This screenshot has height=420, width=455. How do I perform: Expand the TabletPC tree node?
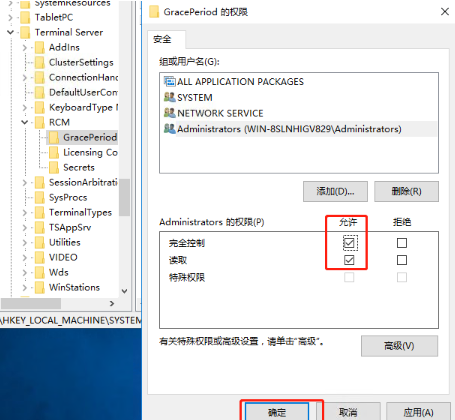pyautogui.click(x=10, y=17)
